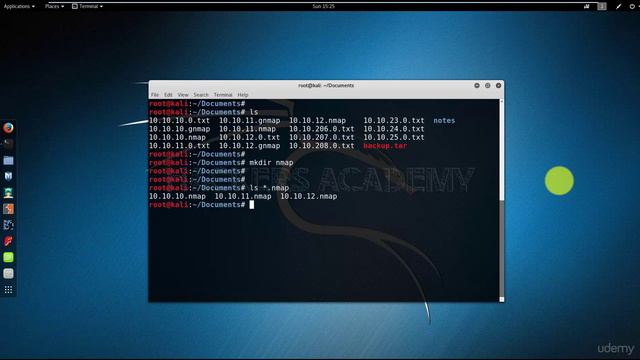
Task: Open the workspace indicator in the top bar
Action: click(602, 6)
